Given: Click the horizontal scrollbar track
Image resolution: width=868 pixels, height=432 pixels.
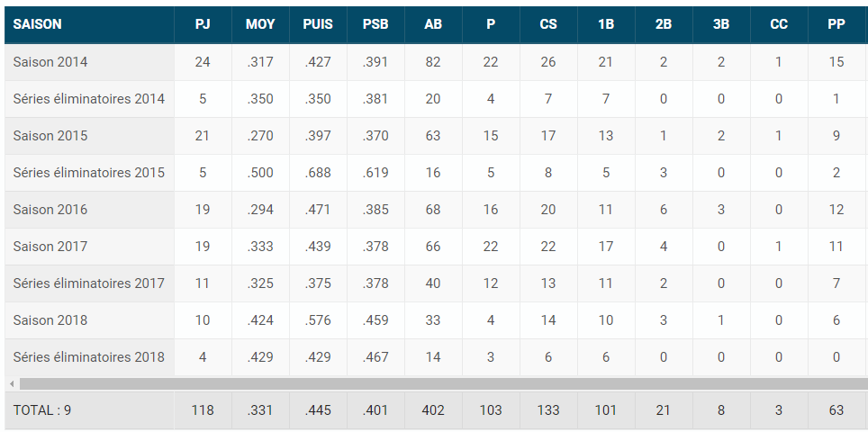Looking at the screenshot, I should tap(443, 383).
